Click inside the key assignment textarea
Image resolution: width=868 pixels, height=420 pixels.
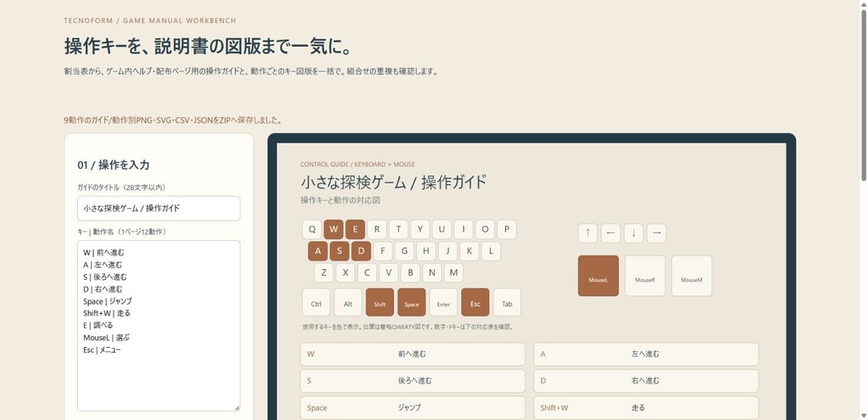(159, 326)
